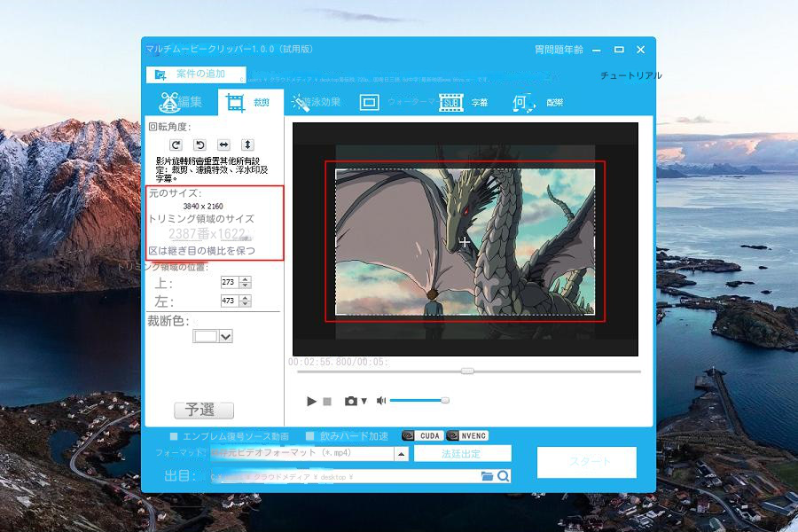Viewport: 798px width, 532px height.
Task: Seek using the video progress slider
Action: coord(469,372)
